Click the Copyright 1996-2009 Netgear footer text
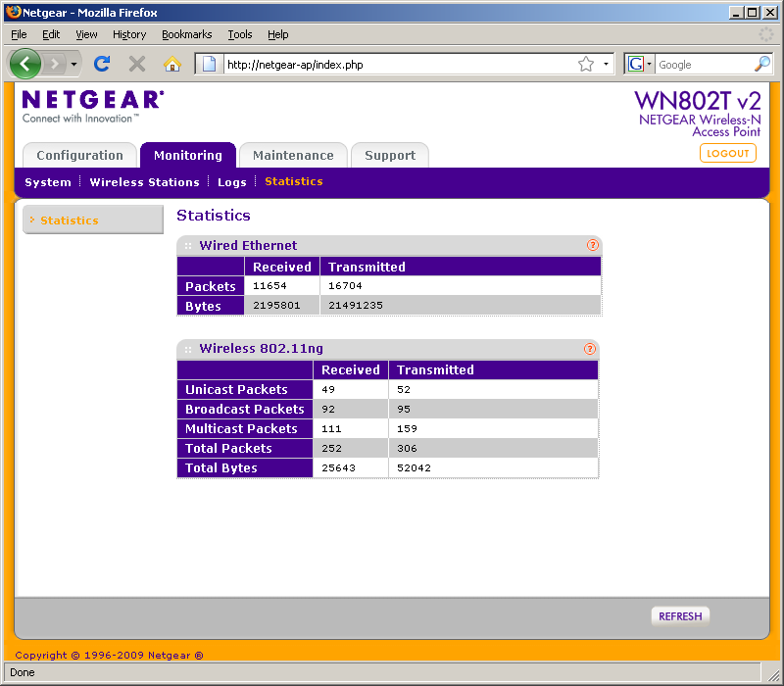Image resolution: width=784 pixels, height=686 pixels. [109, 655]
